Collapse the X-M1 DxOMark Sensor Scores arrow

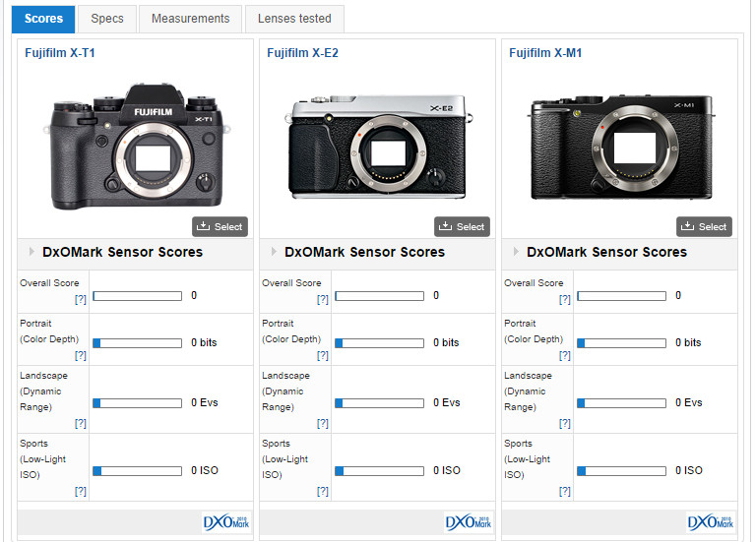[x=516, y=252]
